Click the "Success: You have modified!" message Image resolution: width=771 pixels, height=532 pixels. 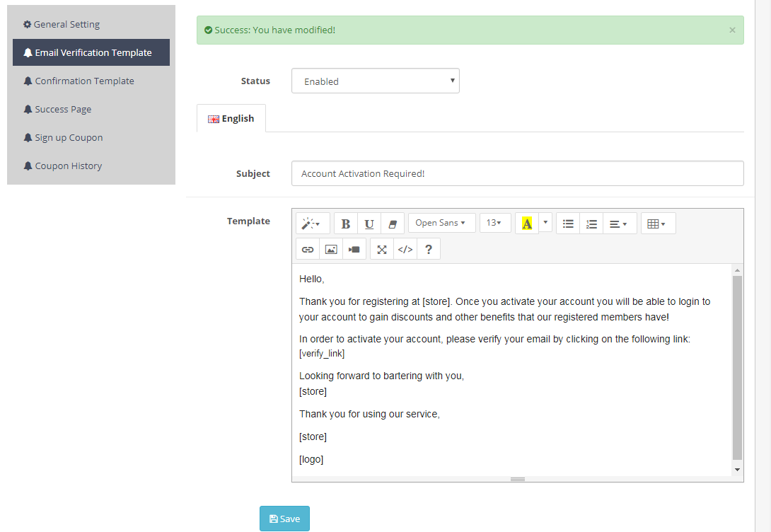point(275,30)
